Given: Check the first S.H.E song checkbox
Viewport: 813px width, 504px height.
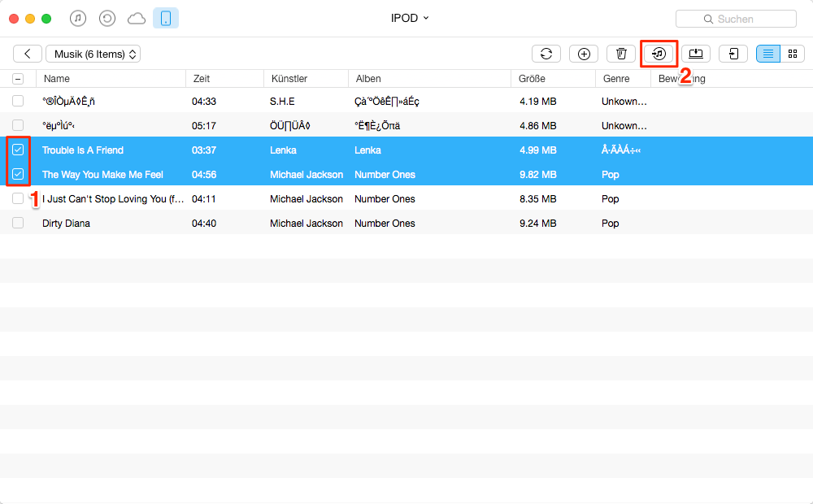Looking at the screenshot, I should (18, 101).
